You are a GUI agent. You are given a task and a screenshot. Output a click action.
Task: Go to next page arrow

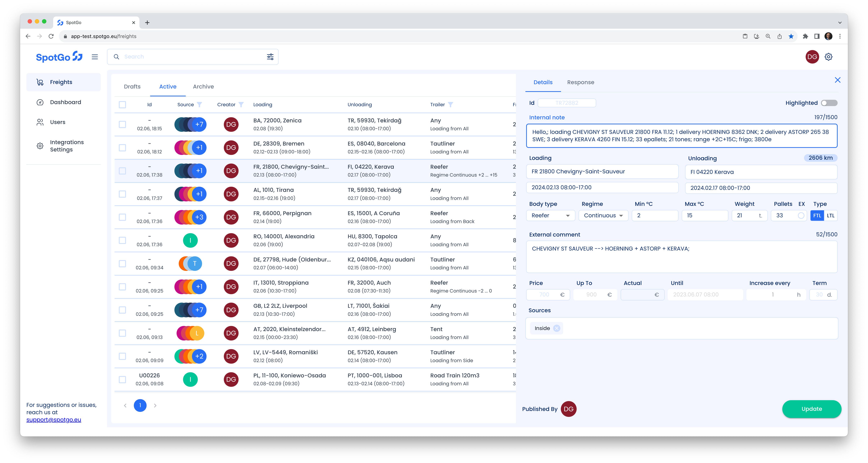[155, 405]
